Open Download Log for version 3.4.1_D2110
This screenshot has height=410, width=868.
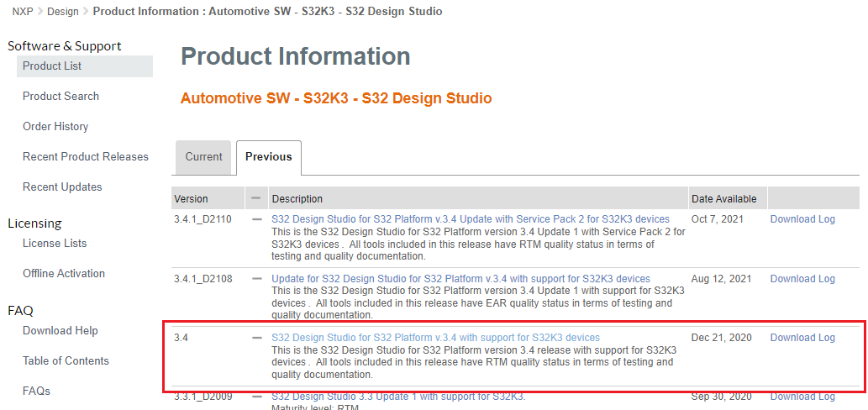[x=802, y=219]
